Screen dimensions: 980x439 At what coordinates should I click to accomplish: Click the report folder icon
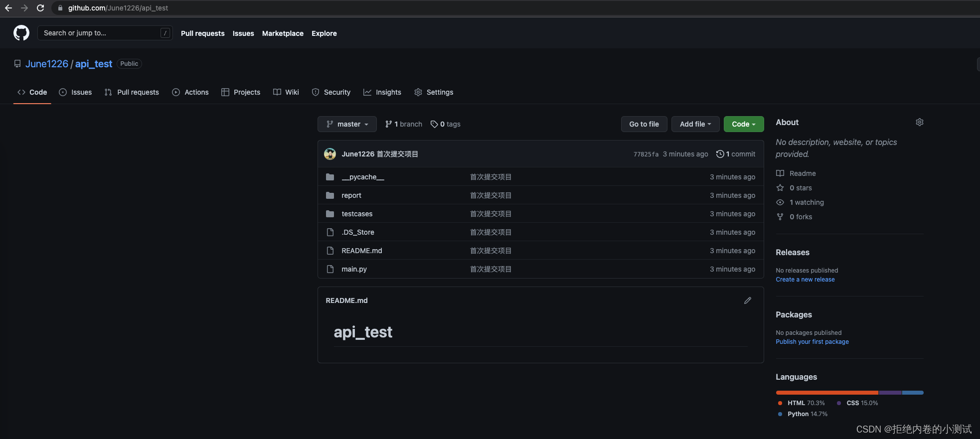(x=330, y=195)
